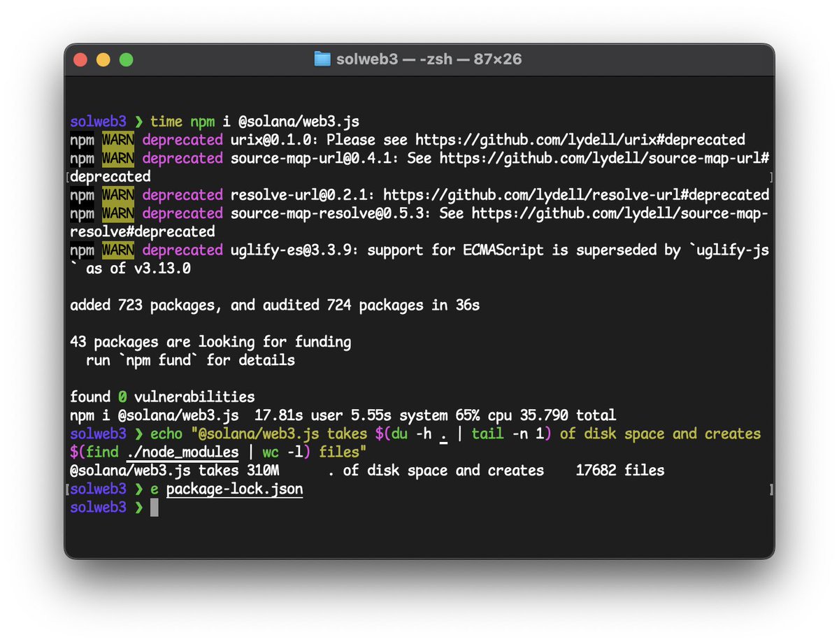Click 'source-map-resolve@0.5.3:' package name
Image resolution: width=839 pixels, height=644 pixels.
pos(331,213)
